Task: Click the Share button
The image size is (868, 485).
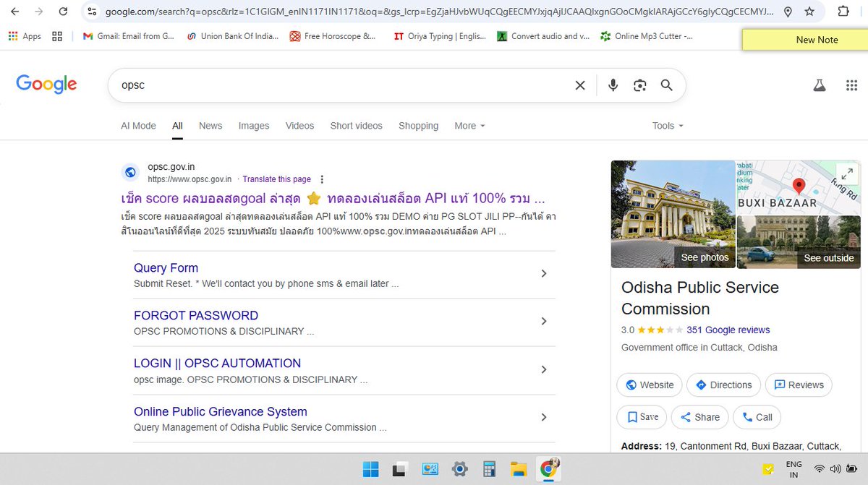Action: [699, 417]
